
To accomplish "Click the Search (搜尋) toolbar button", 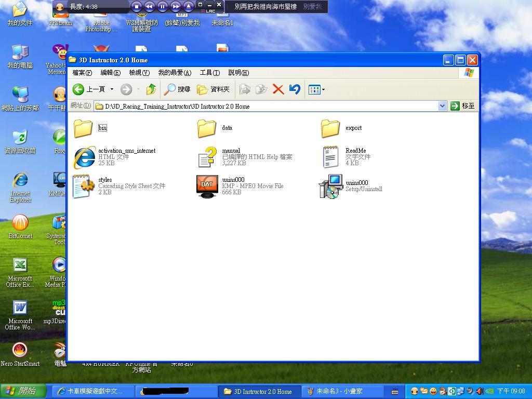I will coord(177,89).
